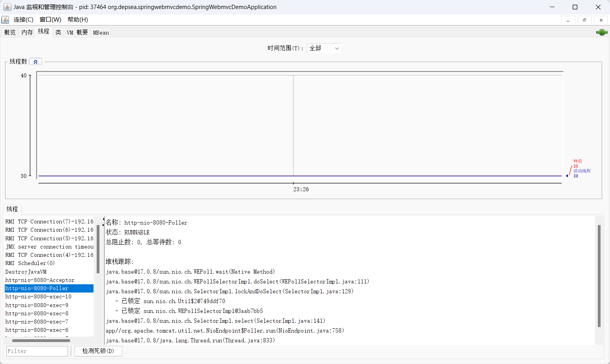Collapse split pane divider arrow

[104, 219]
